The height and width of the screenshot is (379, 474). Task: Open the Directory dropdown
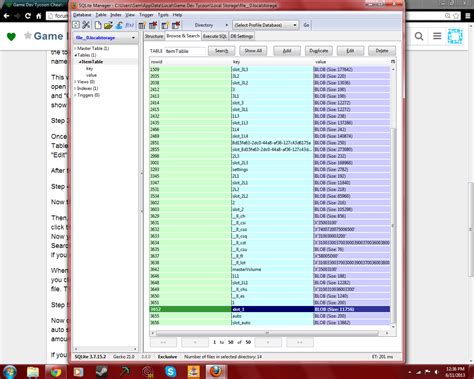[211, 25]
